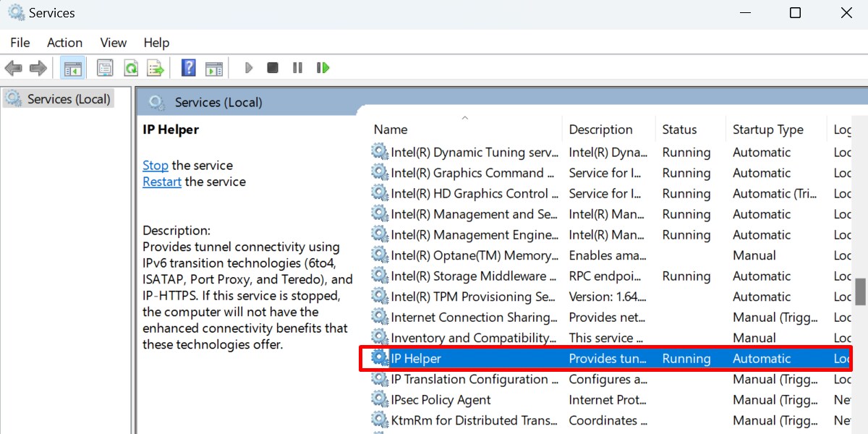Click the Restart service toolbar icon
868x434 pixels.
click(323, 67)
